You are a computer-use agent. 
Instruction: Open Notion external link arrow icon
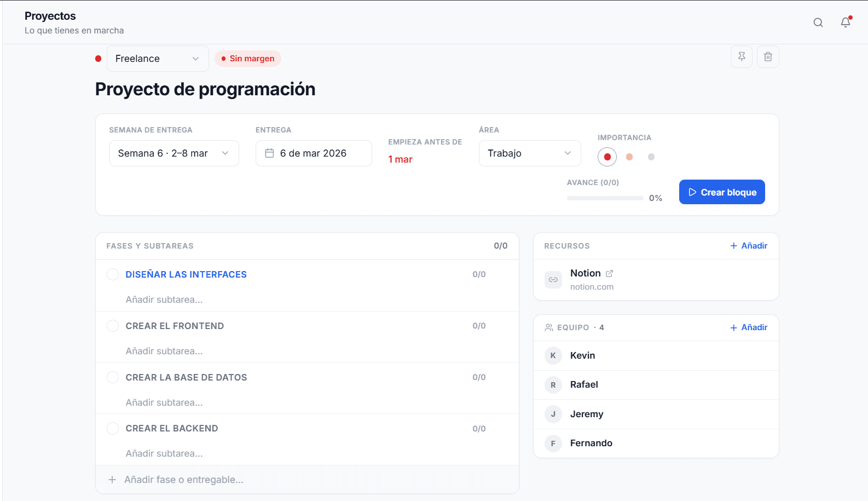(609, 273)
